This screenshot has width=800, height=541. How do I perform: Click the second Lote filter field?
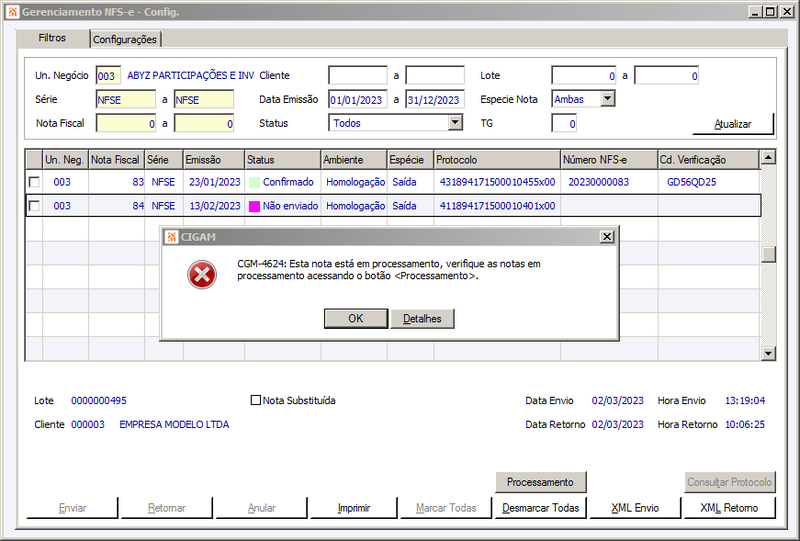(666, 76)
